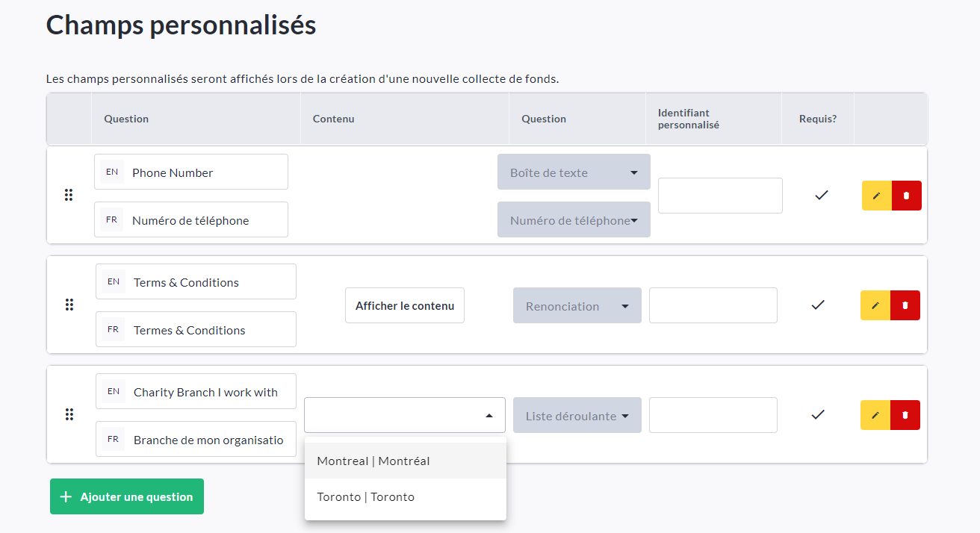Click drag handle for Terms & Conditions row
Viewport: 980px width, 533px height.
click(69, 305)
